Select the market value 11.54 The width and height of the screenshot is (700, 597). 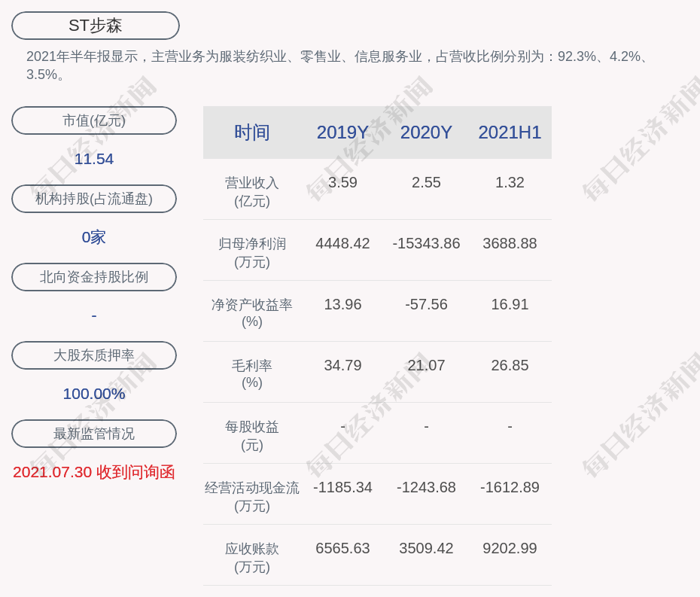tap(94, 159)
